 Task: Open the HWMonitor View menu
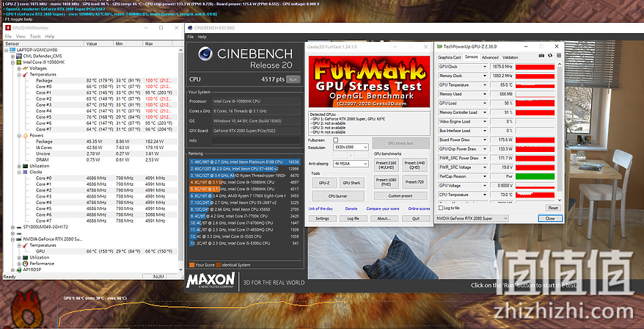click(x=21, y=37)
